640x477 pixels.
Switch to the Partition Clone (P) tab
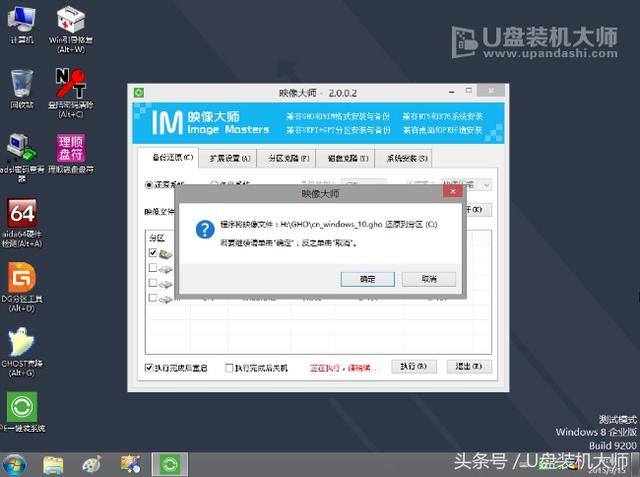[x=287, y=158]
